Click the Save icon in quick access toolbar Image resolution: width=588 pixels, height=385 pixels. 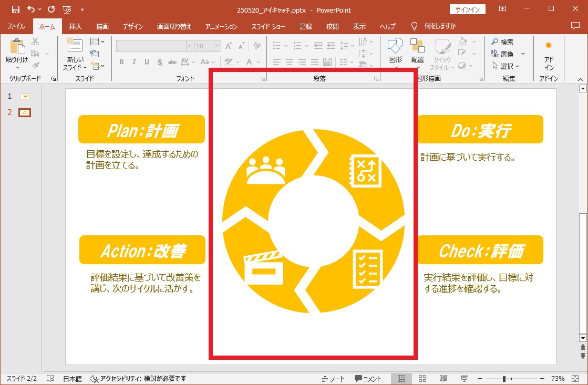click(x=16, y=9)
